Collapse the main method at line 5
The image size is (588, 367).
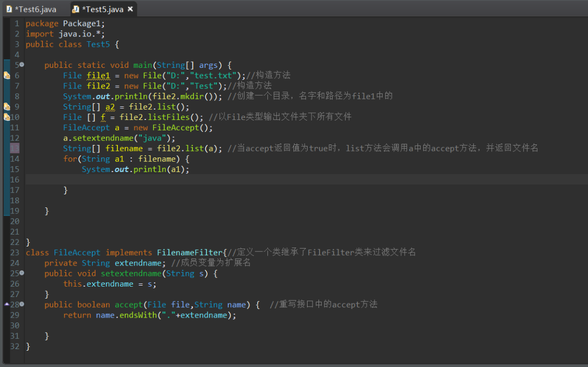point(22,65)
